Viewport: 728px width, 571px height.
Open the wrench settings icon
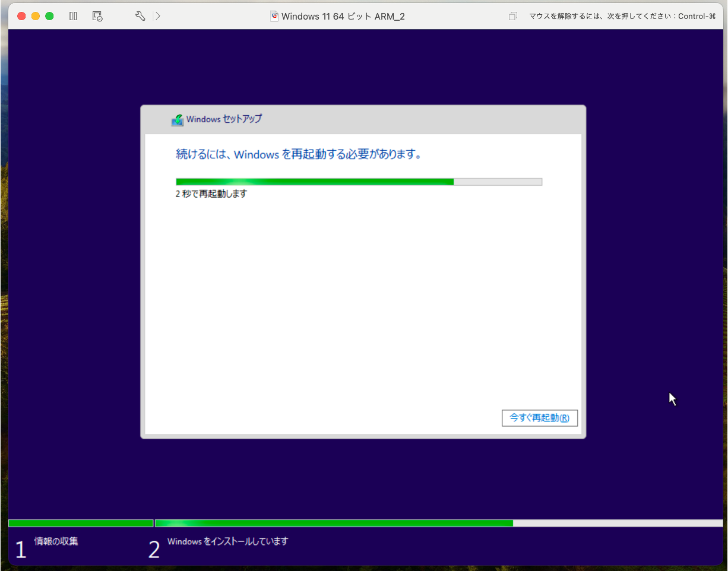point(141,16)
